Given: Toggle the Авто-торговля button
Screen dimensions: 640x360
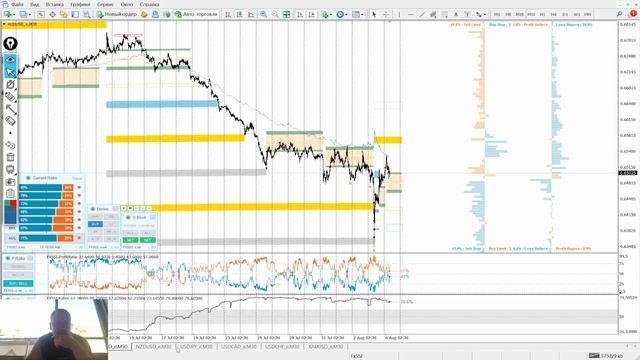Looking at the screenshot, I should [x=197, y=14].
